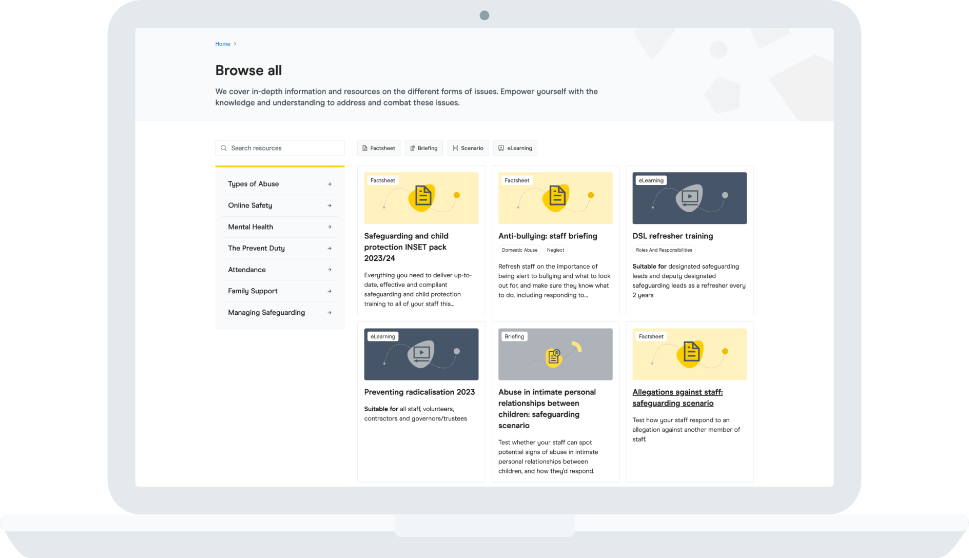Open Safeguarding and child protection INSET pack thumbnail
The height and width of the screenshot is (558, 969).
point(421,198)
